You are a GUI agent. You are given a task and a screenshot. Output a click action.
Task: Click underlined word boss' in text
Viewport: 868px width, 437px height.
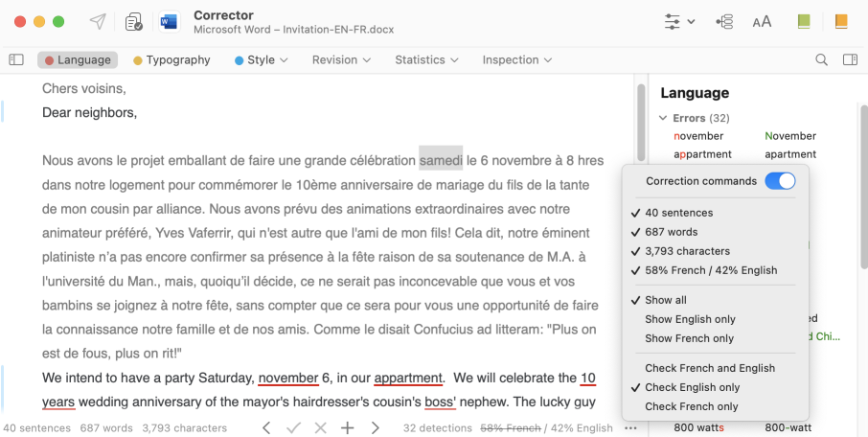[x=440, y=402]
